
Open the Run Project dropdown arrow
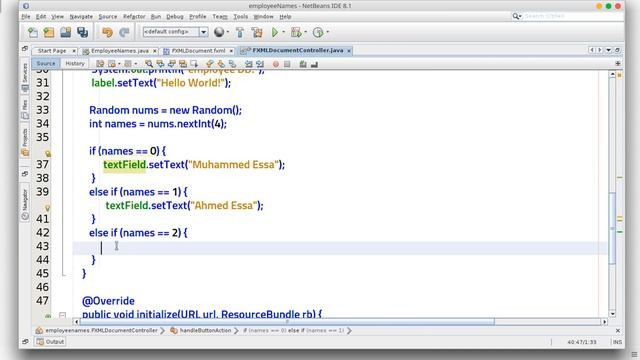point(284,32)
